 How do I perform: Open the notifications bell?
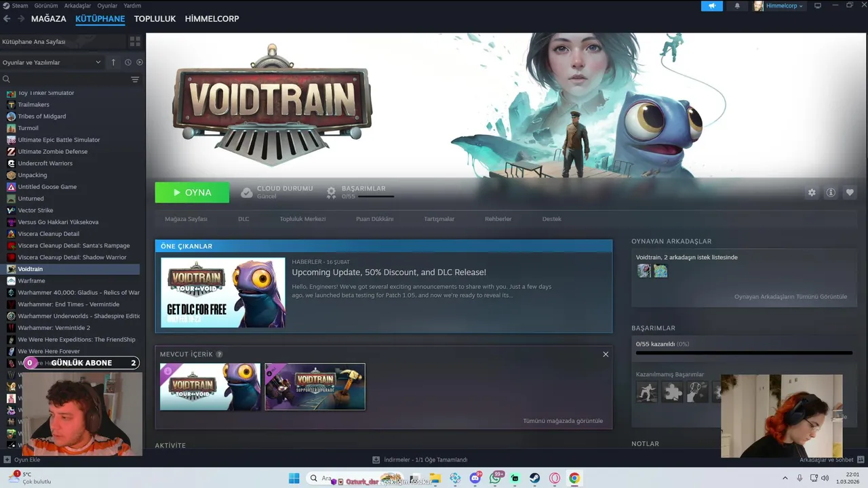(x=737, y=5)
